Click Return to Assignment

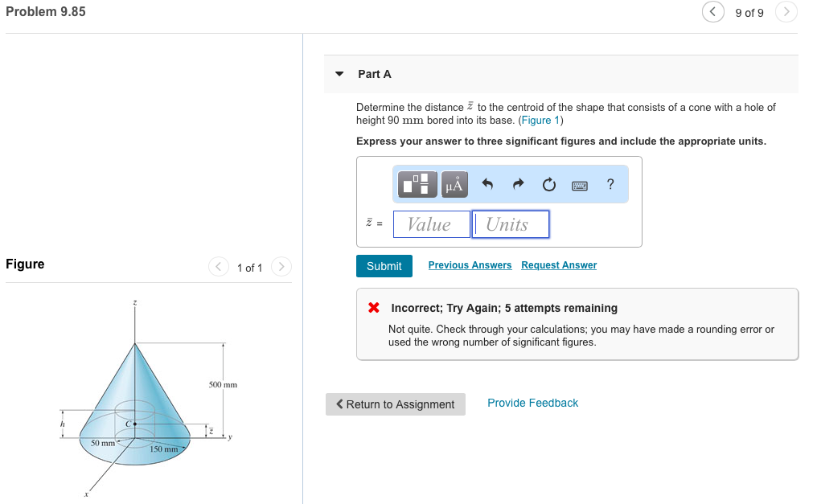pyautogui.click(x=395, y=404)
